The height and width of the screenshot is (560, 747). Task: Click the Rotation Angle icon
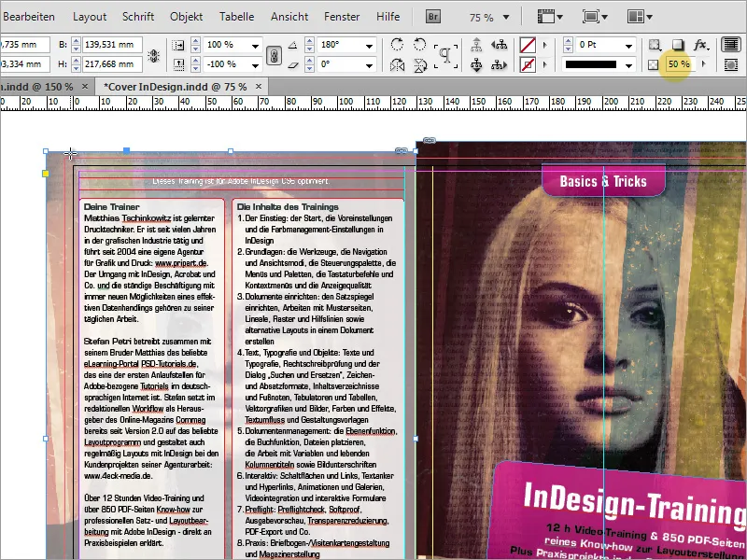click(293, 45)
